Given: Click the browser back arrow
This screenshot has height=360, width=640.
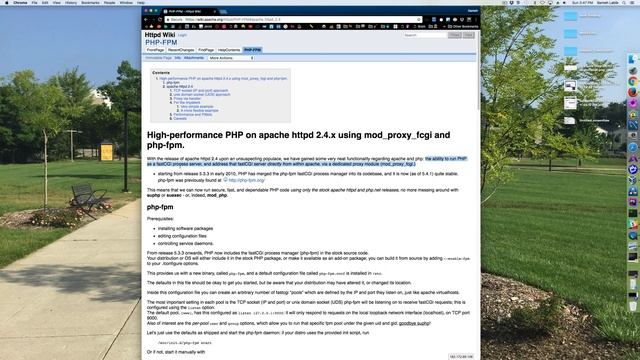Looking at the screenshot, I should pos(146,19).
